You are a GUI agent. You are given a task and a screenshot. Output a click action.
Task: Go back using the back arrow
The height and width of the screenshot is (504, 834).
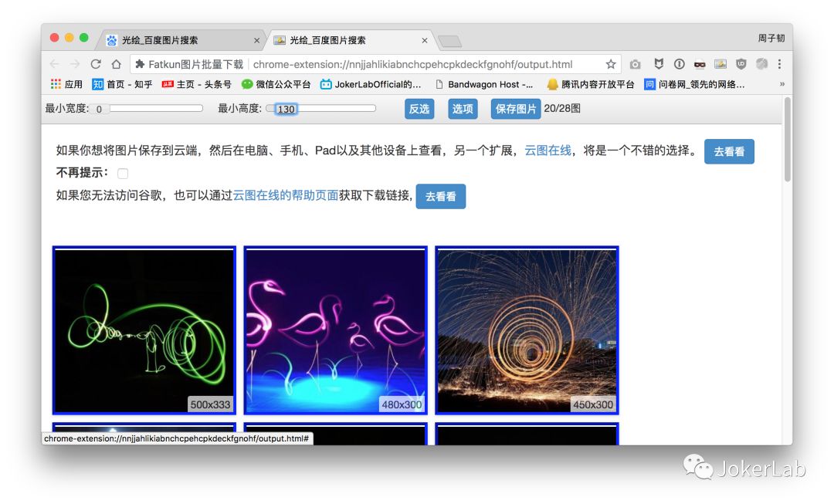(54, 64)
